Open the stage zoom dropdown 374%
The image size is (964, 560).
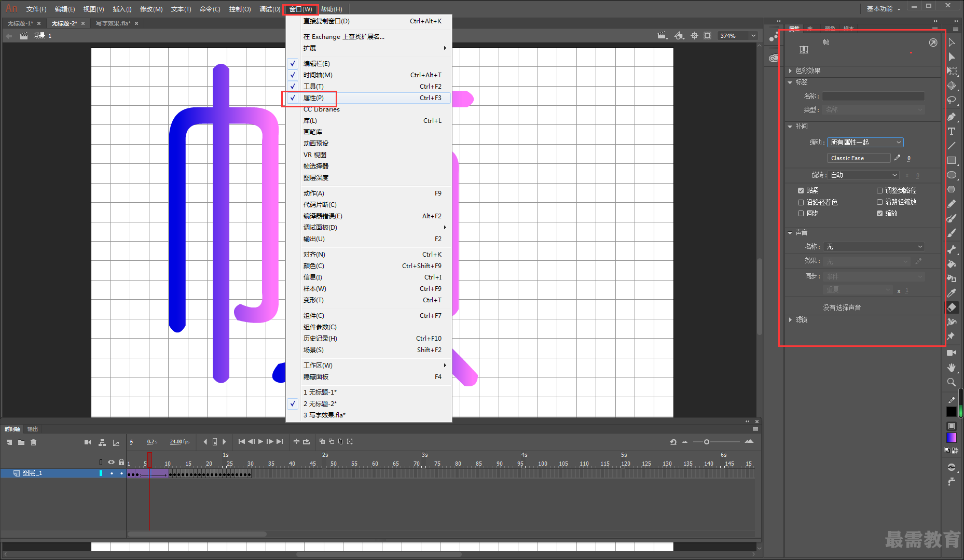[753, 36]
